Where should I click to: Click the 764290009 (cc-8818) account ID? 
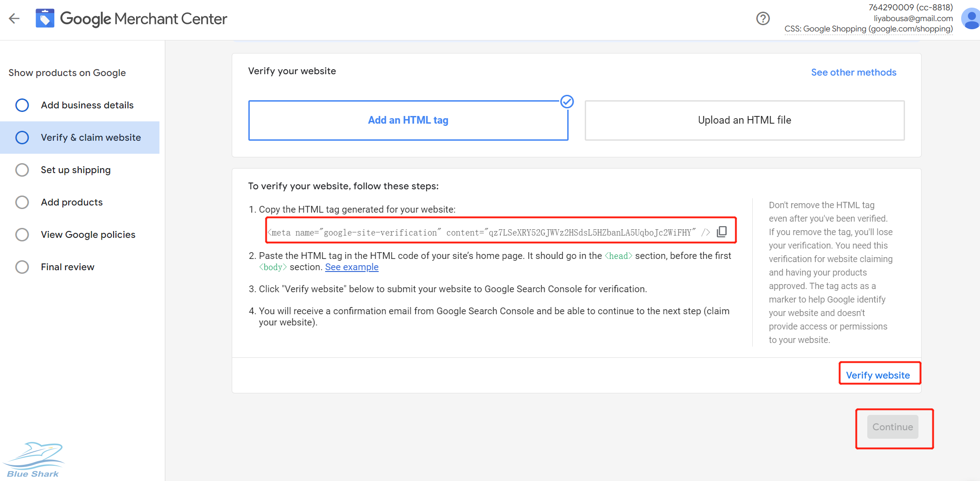[910, 8]
